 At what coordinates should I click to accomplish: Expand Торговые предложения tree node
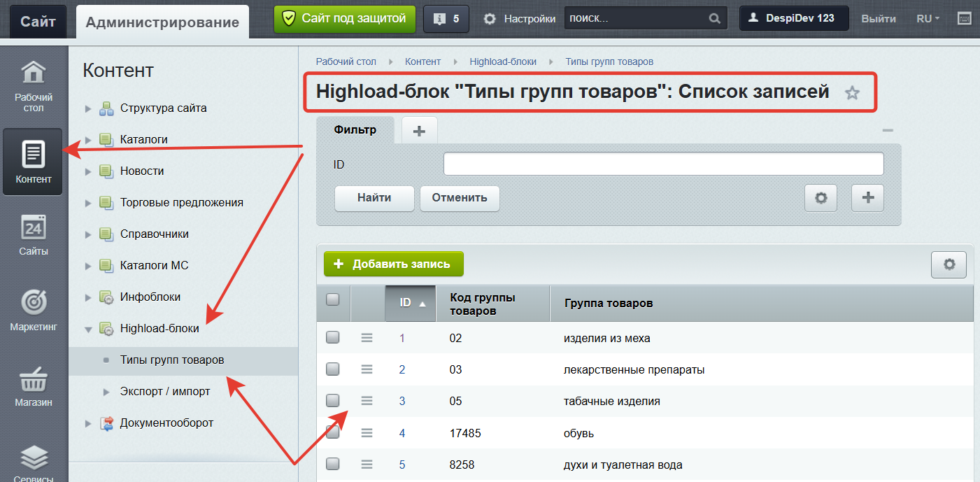point(88,203)
